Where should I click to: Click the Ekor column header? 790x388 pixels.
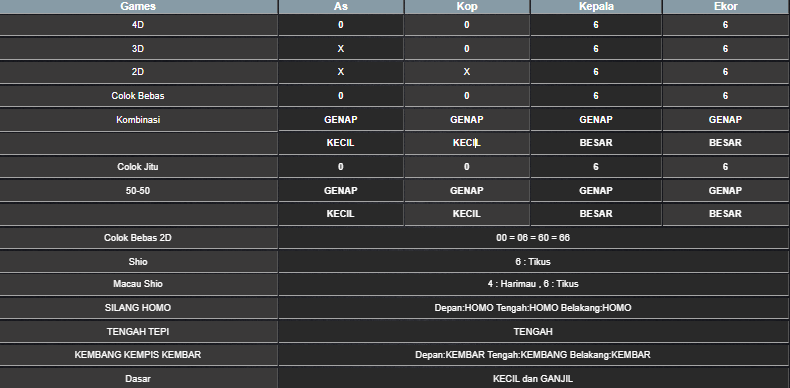point(726,7)
